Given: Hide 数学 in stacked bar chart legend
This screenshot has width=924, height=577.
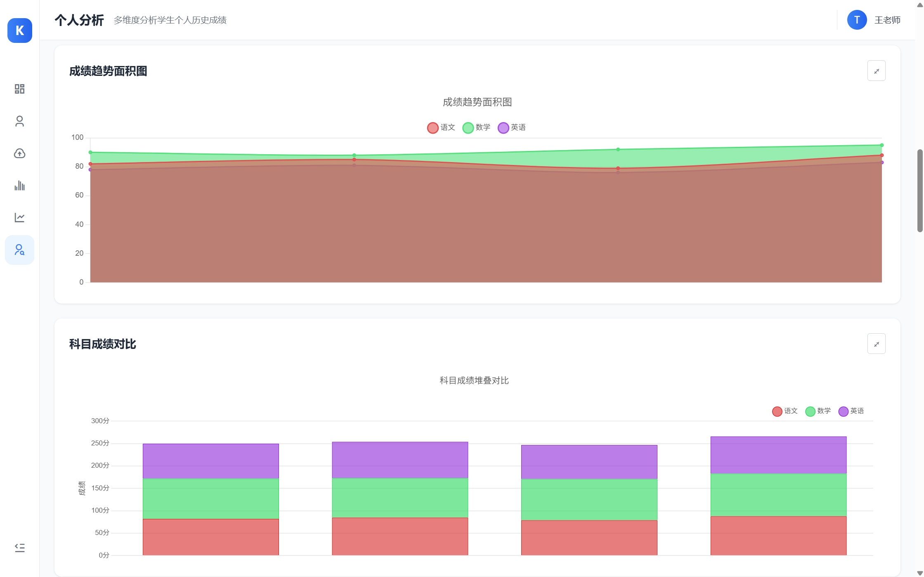Looking at the screenshot, I should point(818,411).
